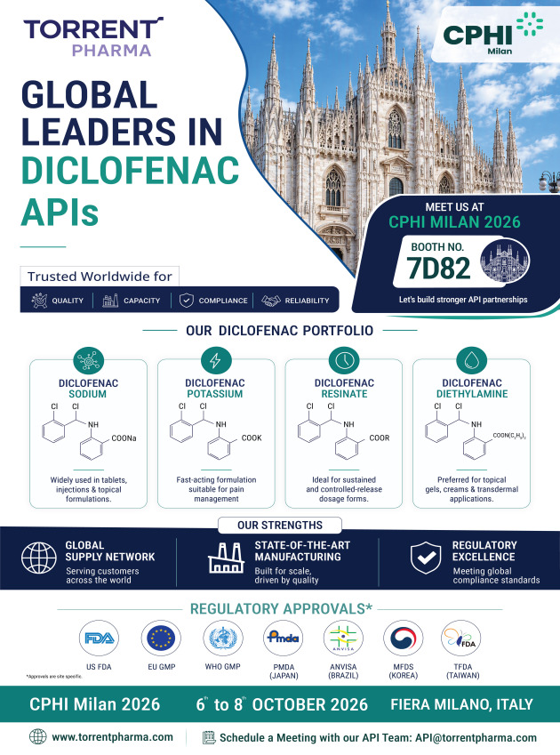Click the Torrent Pharma logo
The image size is (560, 755).
coord(93,37)
